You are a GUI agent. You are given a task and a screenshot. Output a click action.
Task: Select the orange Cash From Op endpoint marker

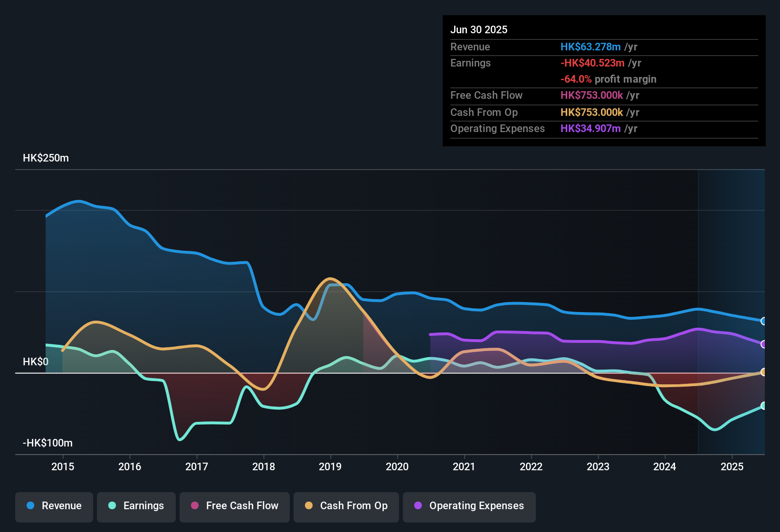[x=763, y=373]
